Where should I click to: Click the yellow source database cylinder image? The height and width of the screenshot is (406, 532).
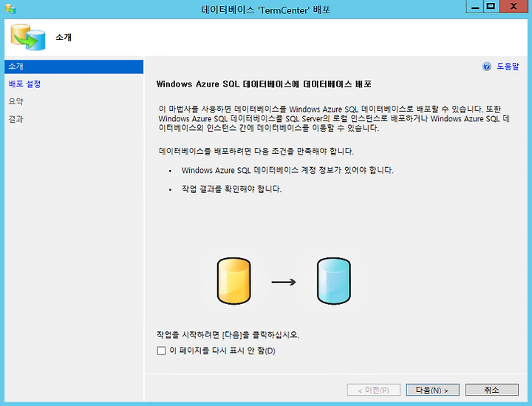coord(233,281)
